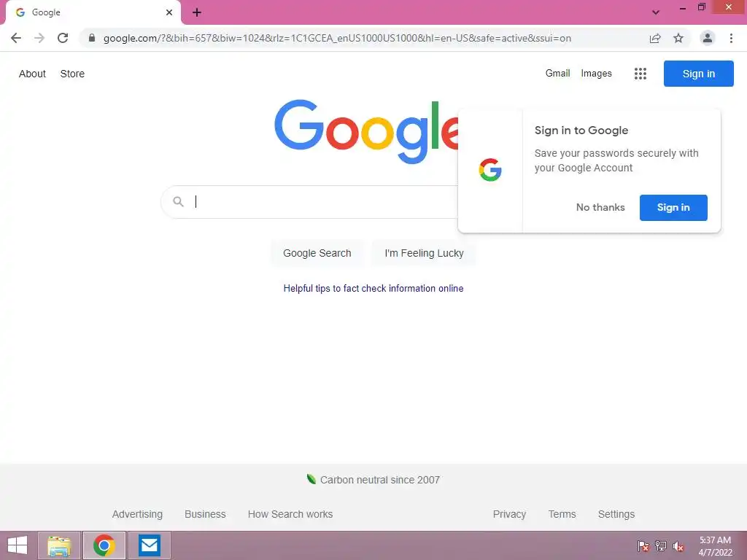Image resolution: width=747 pixels, height=560 pixels.
Task: Go to Google Images
Action: [596, 74]
